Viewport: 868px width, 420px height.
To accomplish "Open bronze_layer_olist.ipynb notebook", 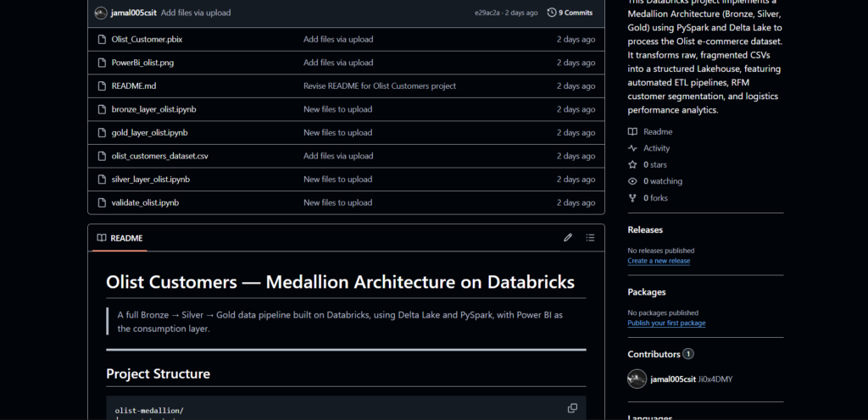I will (153, 109).
